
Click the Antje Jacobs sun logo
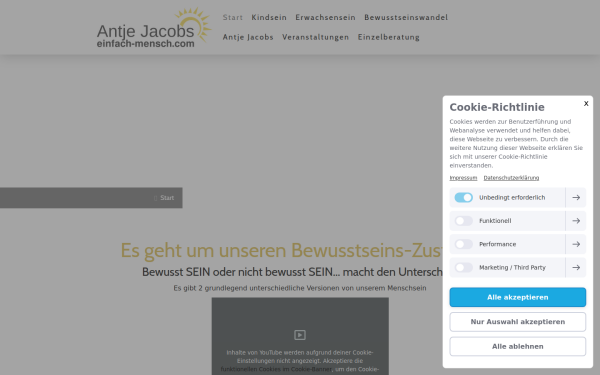click(154, 28)
